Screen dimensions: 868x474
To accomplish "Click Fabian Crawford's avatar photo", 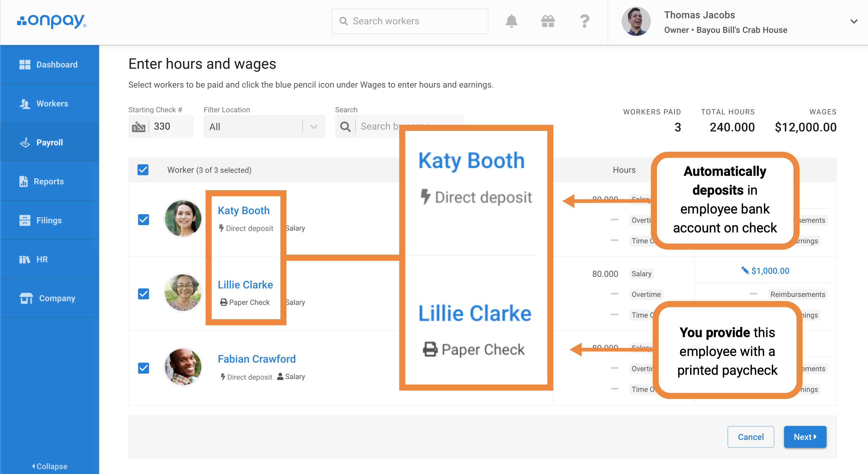I will pyautogui.click(x=183, y=367).
